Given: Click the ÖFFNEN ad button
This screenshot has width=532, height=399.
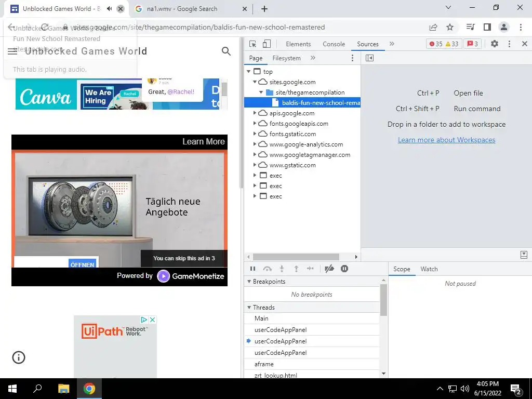Looking at the screenshot, I should [83, 264].
